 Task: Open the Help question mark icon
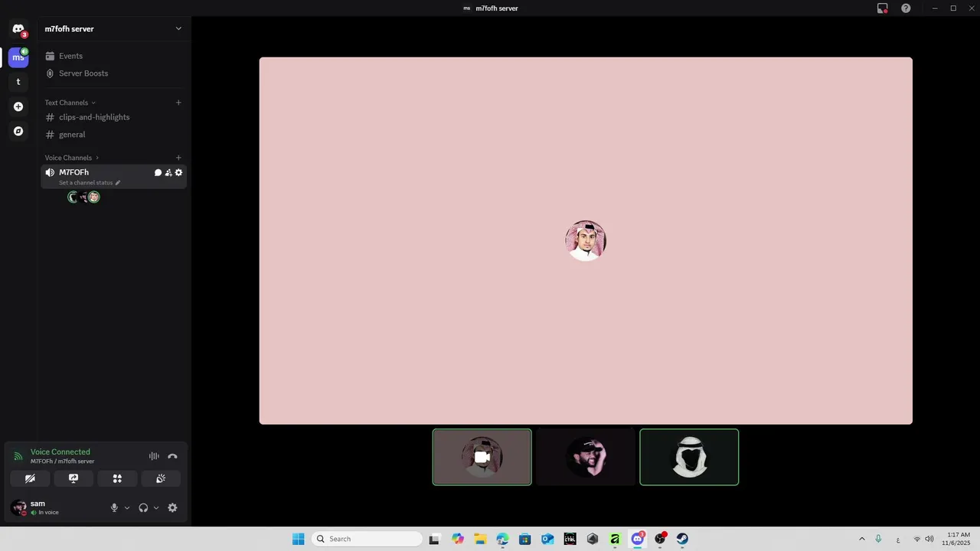pyautogui.click(x=906, y=8)
